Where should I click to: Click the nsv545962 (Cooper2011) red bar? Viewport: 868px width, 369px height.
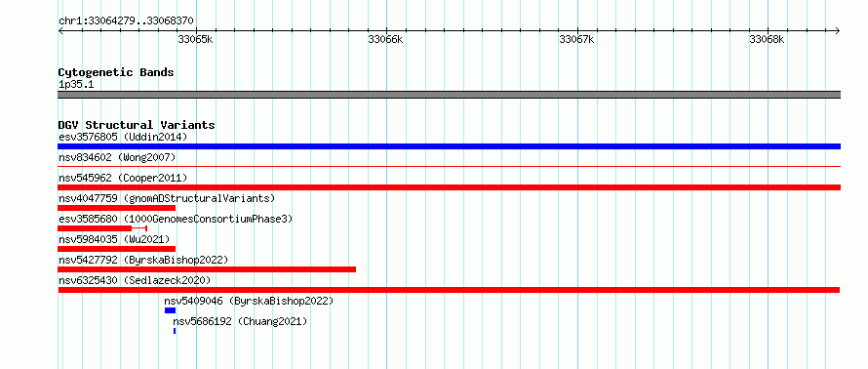click(x=449, y=187)
